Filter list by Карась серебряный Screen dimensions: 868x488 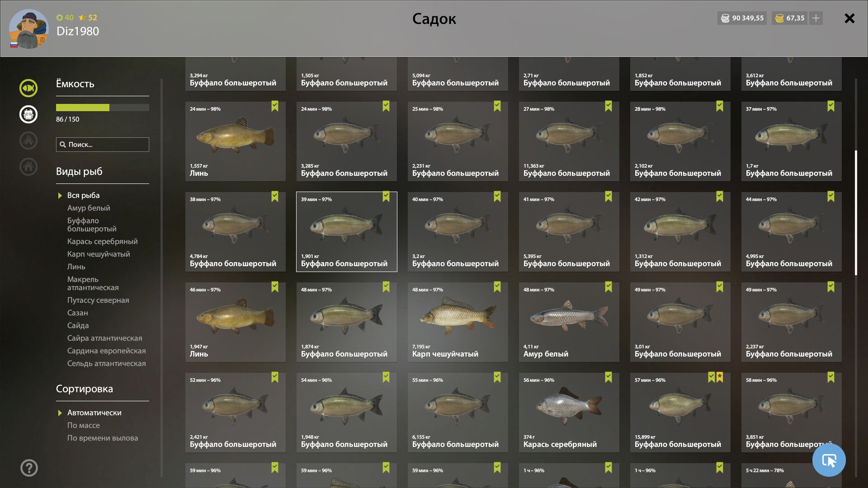coord(103,241)
